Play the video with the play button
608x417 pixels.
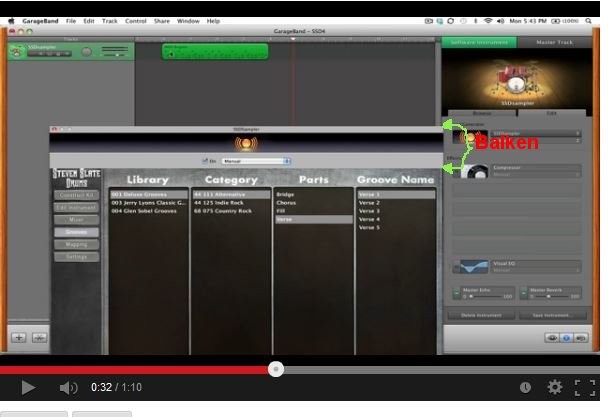pyautogui.click(x=28, y=387)
